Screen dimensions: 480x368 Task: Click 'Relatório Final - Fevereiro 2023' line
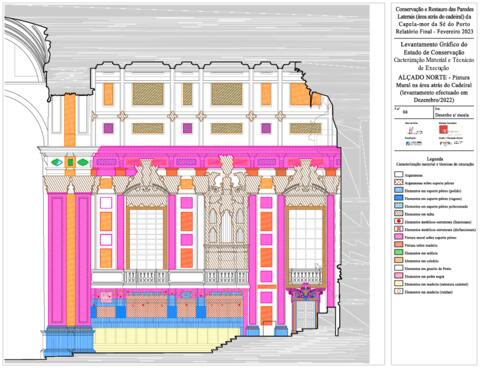point(434,32)
